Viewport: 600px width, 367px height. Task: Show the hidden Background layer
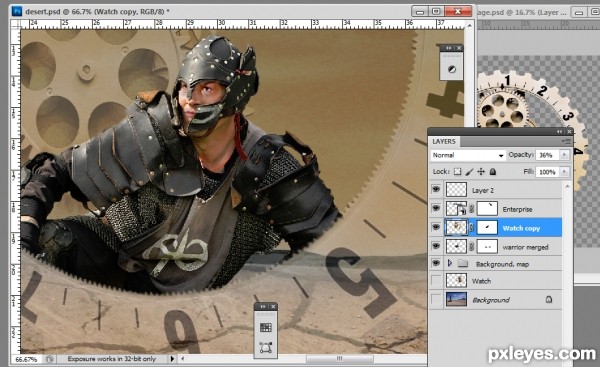click(x=436, y=299)
